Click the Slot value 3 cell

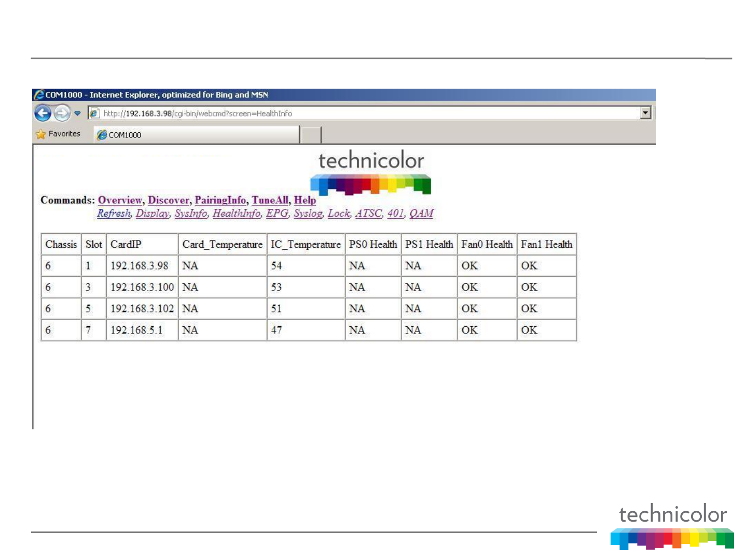94,287
